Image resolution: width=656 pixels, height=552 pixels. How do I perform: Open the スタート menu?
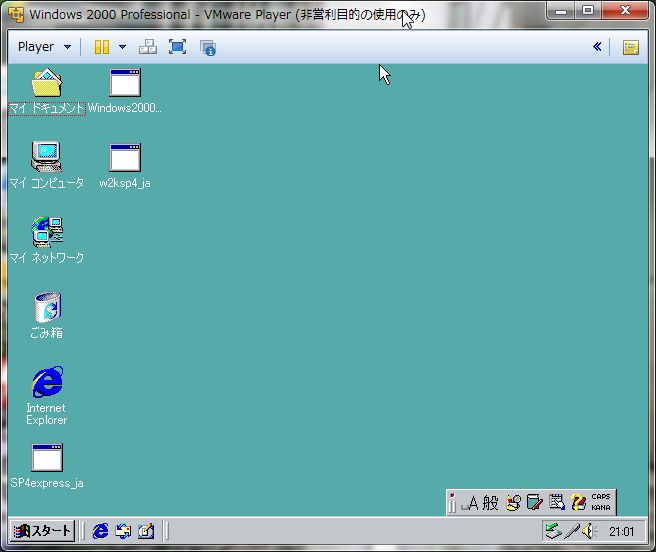point(43,531)
